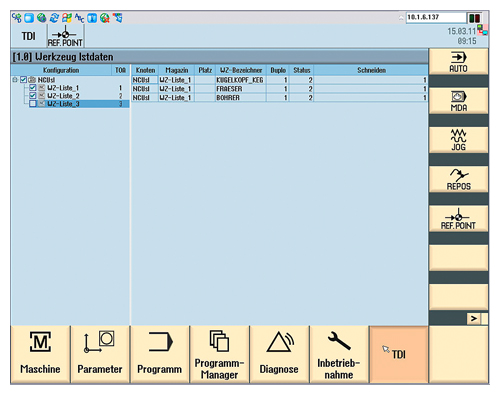Open the Parameter operating area
500x395 pixels.
100,354
